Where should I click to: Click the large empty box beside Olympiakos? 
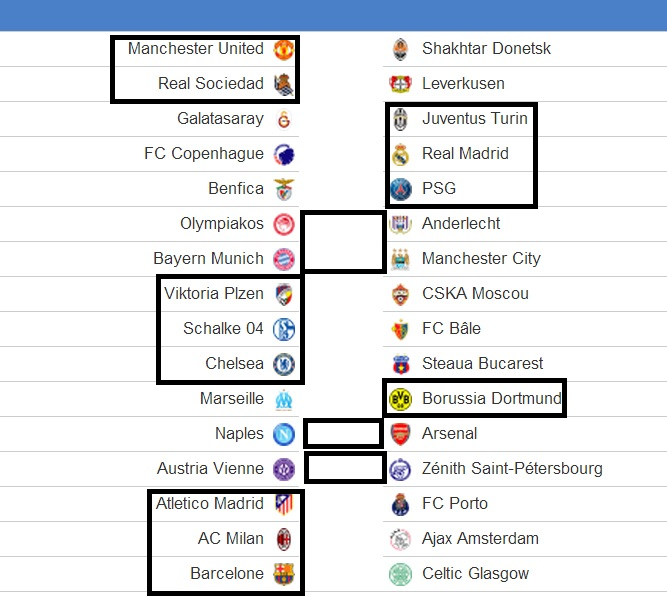click(x=343, y=242)
